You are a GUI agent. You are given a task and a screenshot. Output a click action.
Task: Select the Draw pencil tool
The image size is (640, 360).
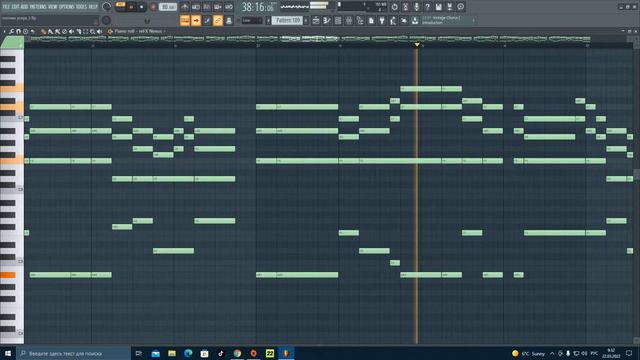[x=43, y=31]
